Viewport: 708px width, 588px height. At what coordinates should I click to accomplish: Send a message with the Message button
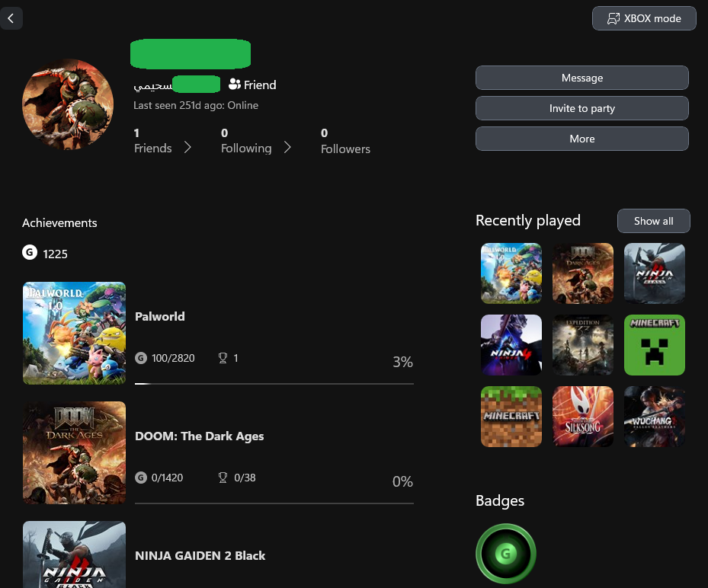(x=582, y=78)
